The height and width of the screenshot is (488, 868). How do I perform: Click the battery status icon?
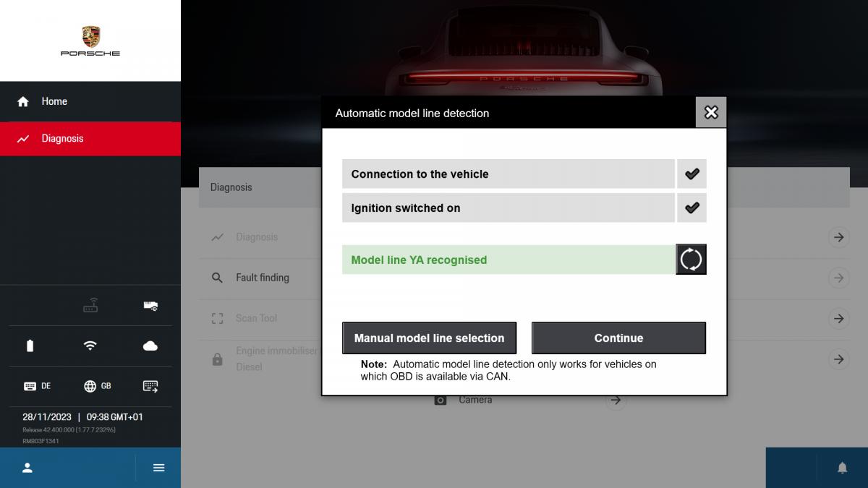point(30,346)
